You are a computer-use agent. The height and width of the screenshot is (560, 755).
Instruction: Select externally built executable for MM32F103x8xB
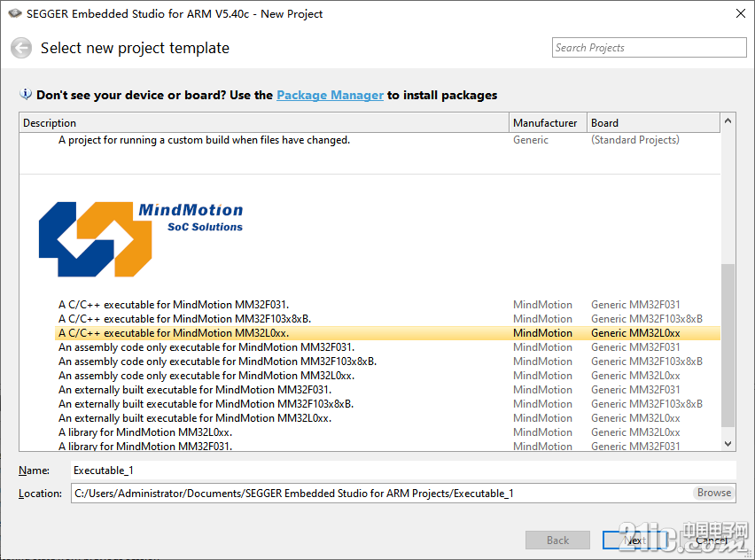tap(387, 404)
